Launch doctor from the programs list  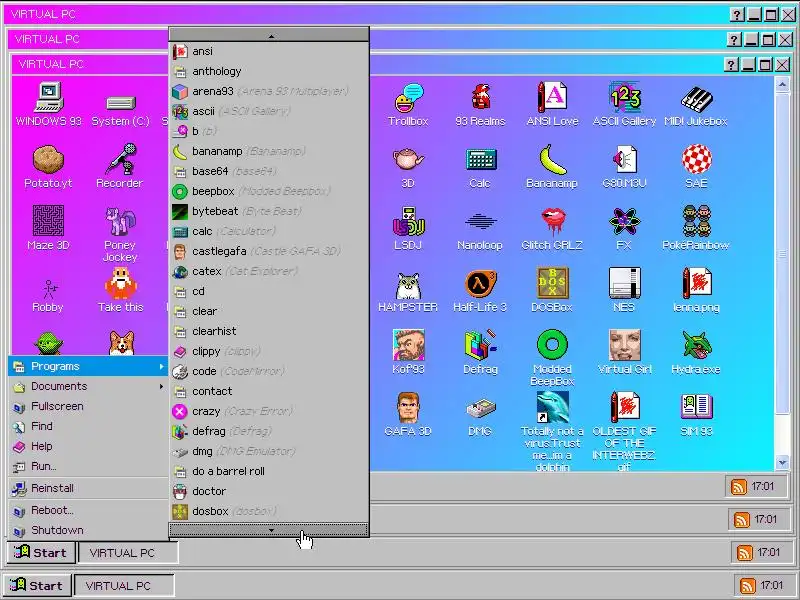click(269, 491)
